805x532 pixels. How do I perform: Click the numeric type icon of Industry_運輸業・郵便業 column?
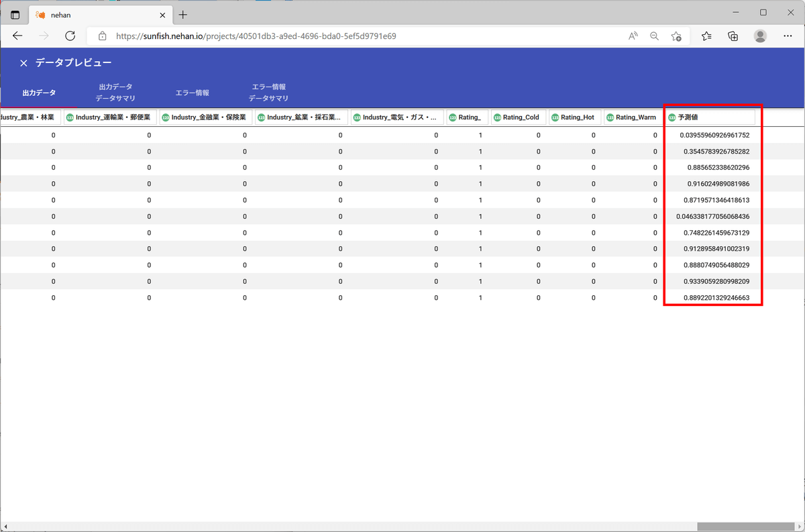pyautogui.click(x=70, y=117)
